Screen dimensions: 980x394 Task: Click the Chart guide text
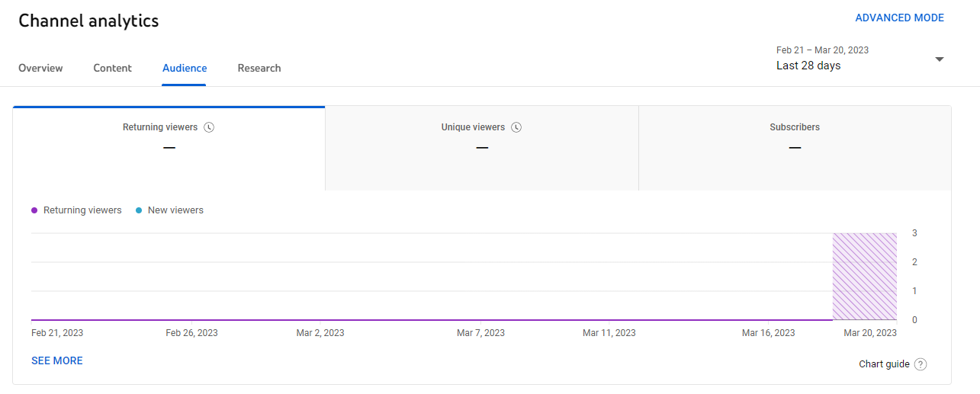coord(884,364)
